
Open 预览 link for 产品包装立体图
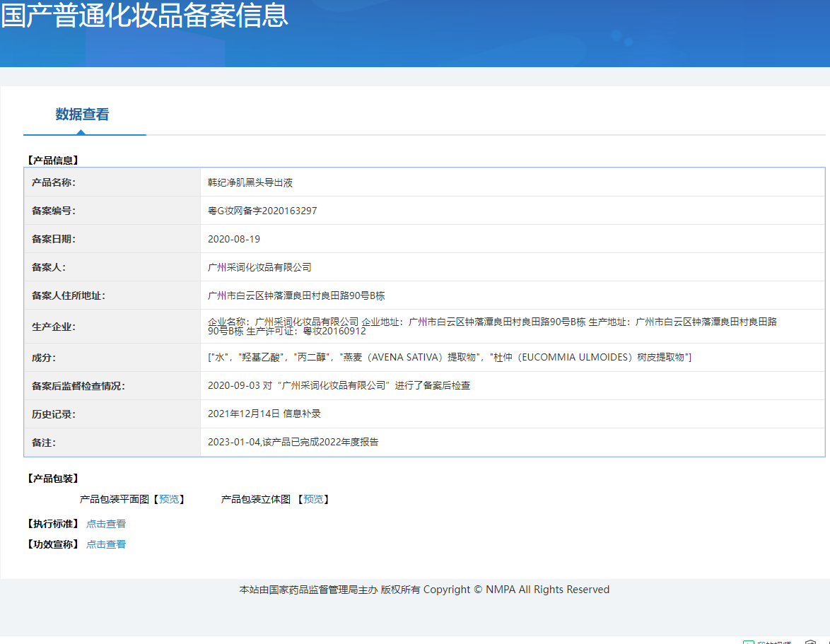(313, 499)
